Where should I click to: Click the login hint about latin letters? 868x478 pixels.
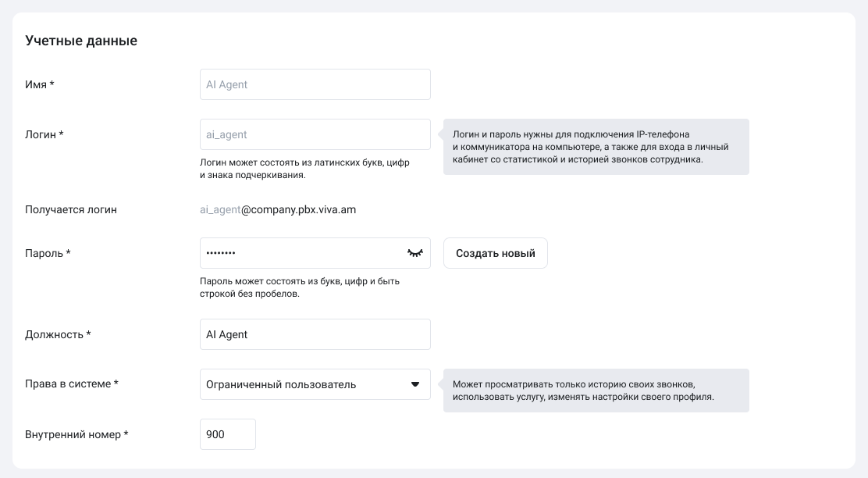click(304, 169)
